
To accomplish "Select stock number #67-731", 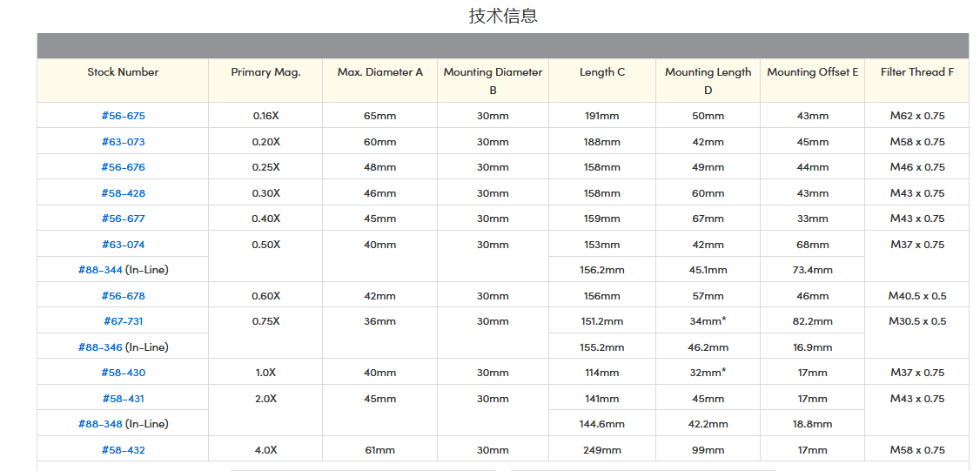I will [x=123, y=321].
